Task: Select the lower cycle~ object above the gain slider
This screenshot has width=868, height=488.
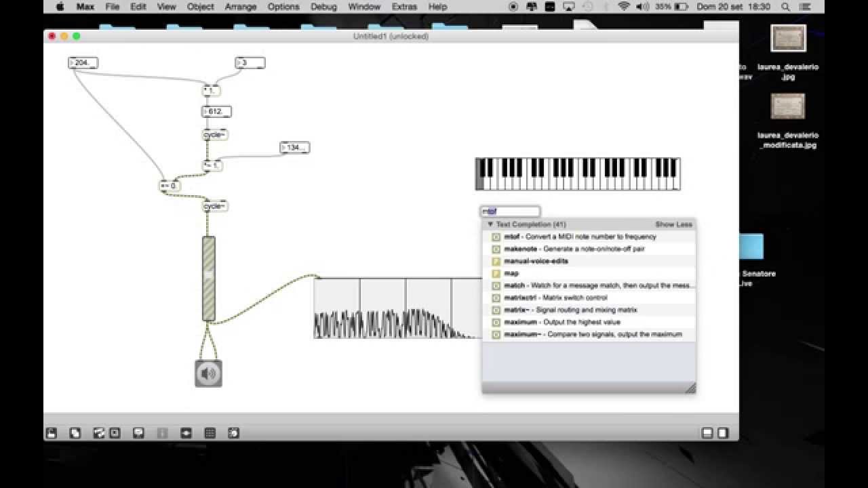Action: 215,206
